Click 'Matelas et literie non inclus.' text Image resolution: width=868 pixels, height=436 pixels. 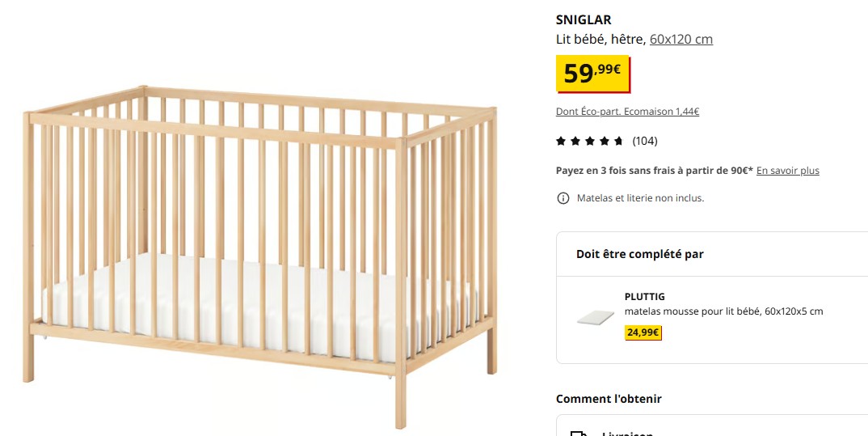[640, 198]
